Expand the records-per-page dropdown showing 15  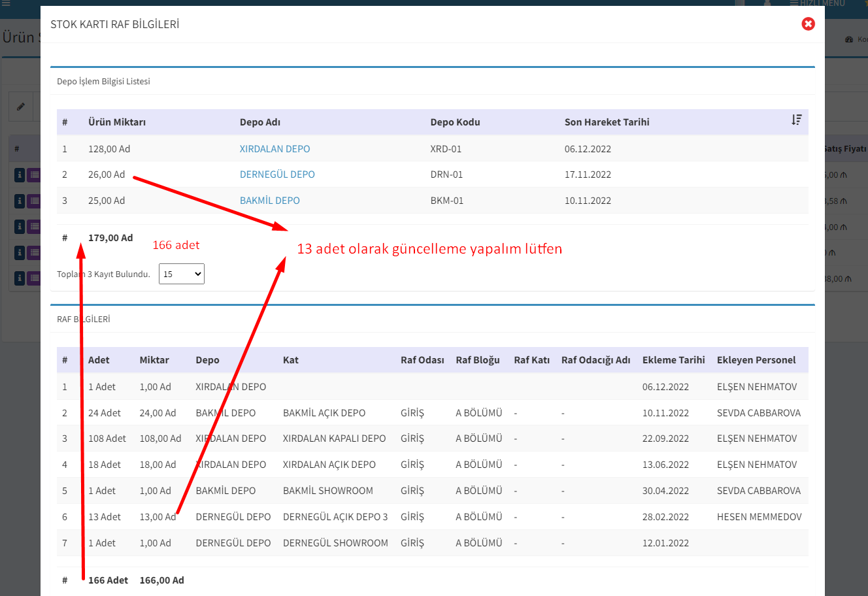tap(182, 274)
